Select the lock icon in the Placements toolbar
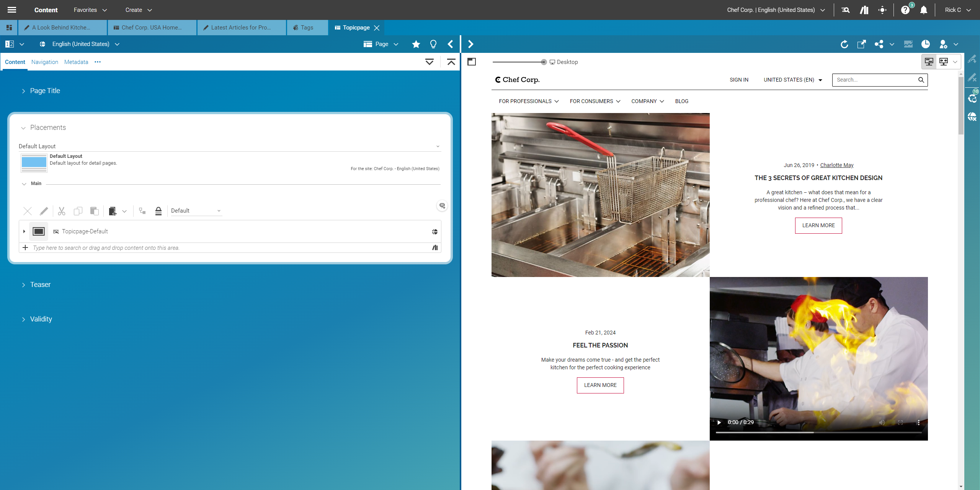The image size is (980, 490). [158, 211]
